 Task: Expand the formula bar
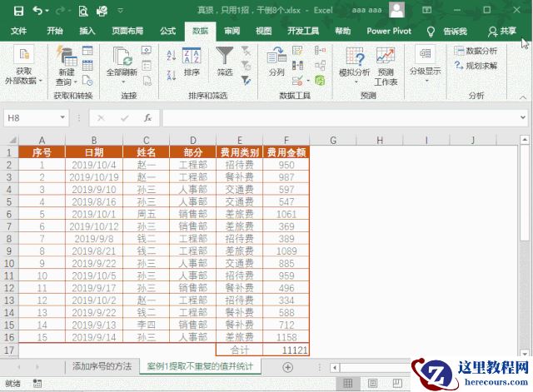pos(523,117)
